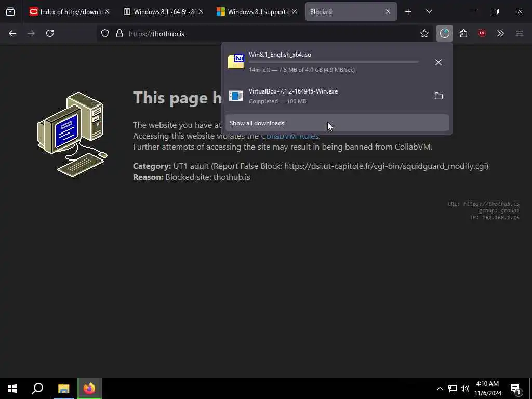Click the group: group1 text
This screenshot has height=399, width=532.
click(499, 211)
